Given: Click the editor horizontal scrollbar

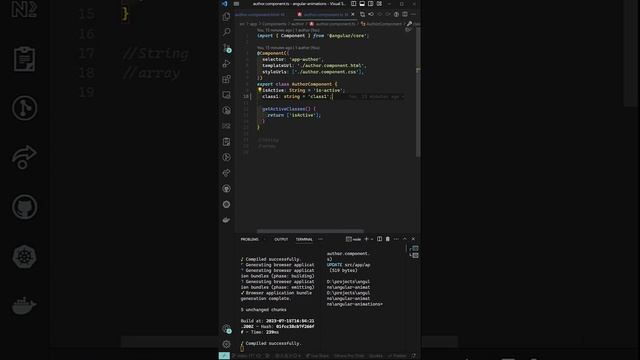Looking at the screenshot, I should (x=310, y=231).
